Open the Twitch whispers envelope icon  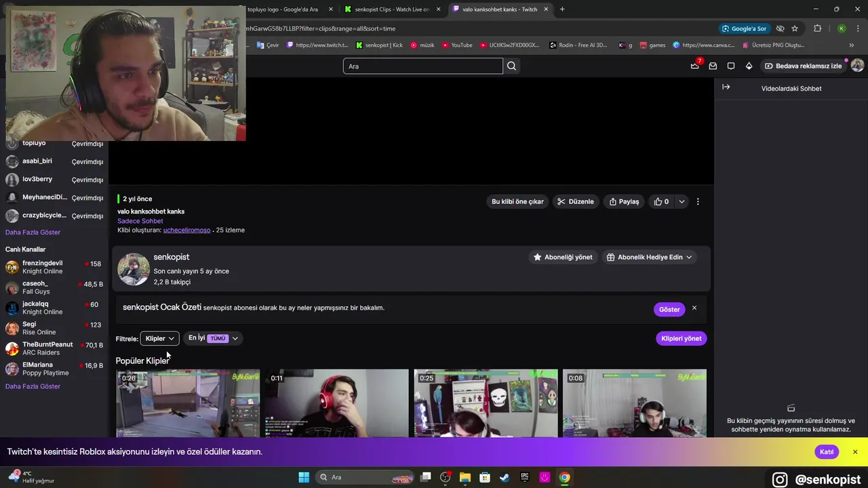click(713, 66)
